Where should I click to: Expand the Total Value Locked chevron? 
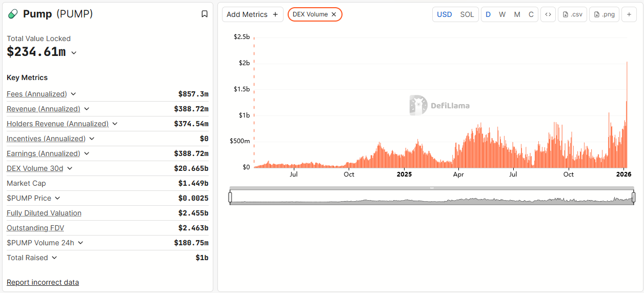click(74, 52)
